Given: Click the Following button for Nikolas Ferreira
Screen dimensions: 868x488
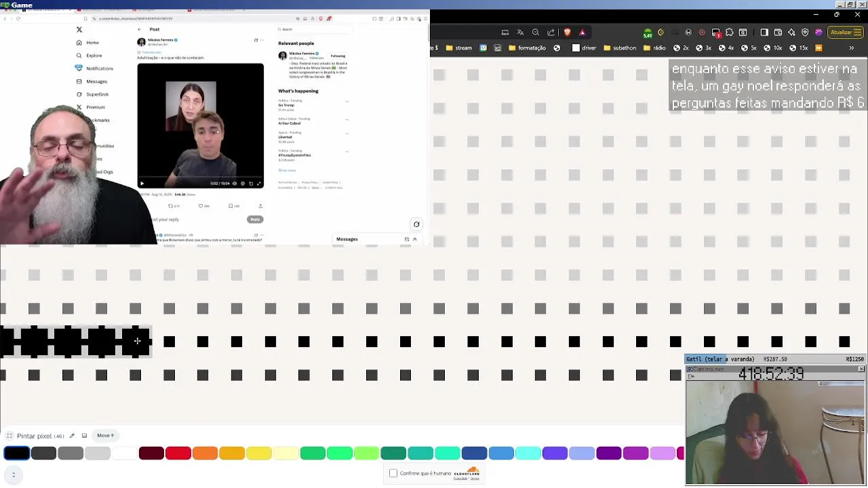Looking at the screenshot, I should tap(338, 56).
